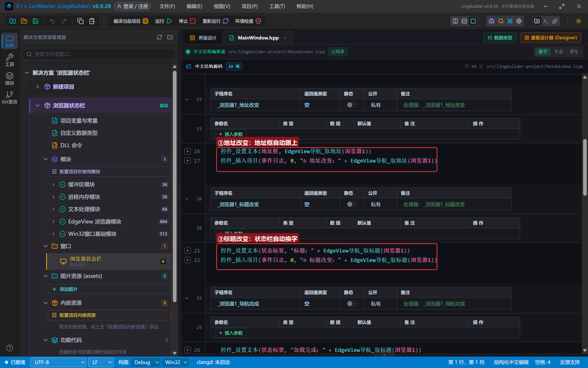Open the 工具(T) menu
The image size is (588, 368).
[x=277, y=6]
